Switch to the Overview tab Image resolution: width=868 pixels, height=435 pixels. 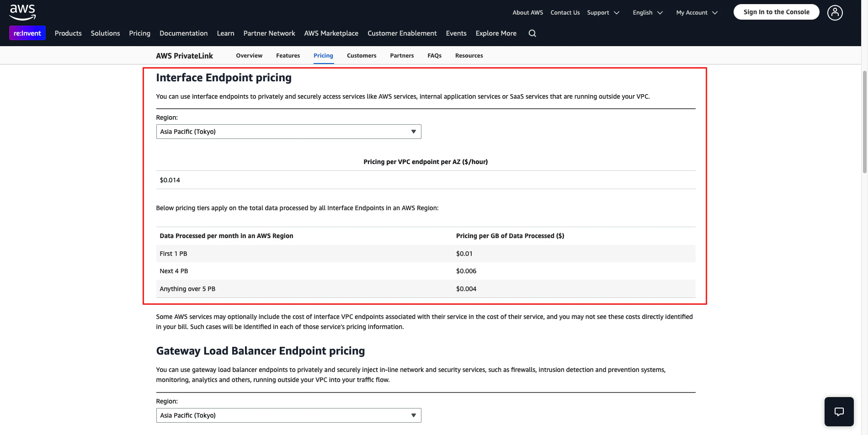[x=249, y=56]
